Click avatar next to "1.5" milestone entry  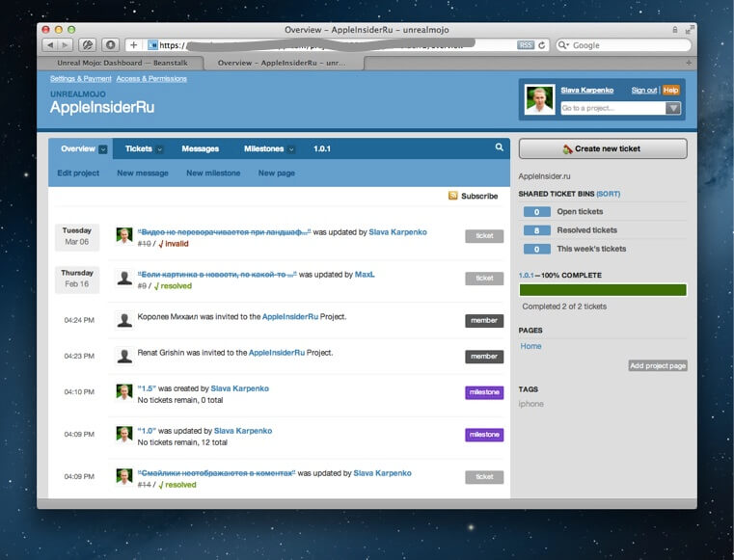(124, 392)
